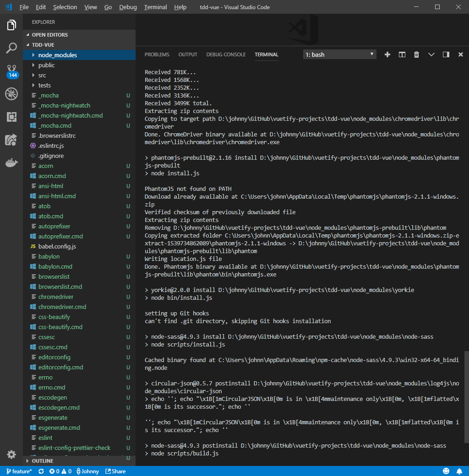This screenshot has height=476, width=469.
Task: Expand the node_modules folder
Action: point(79,55)
